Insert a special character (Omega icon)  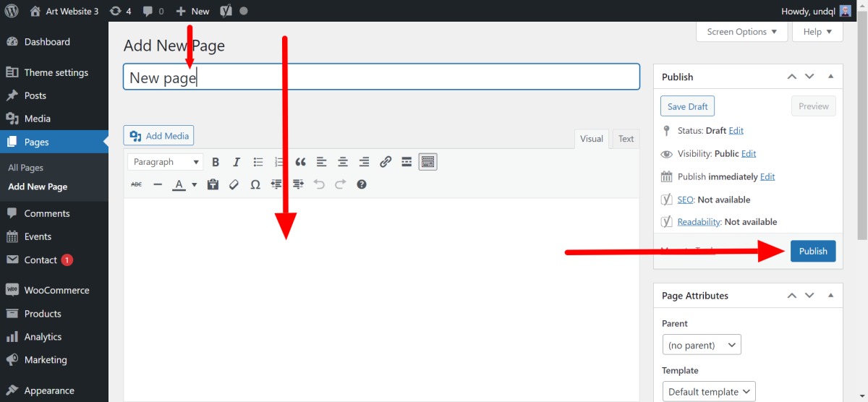pos(255,184)
